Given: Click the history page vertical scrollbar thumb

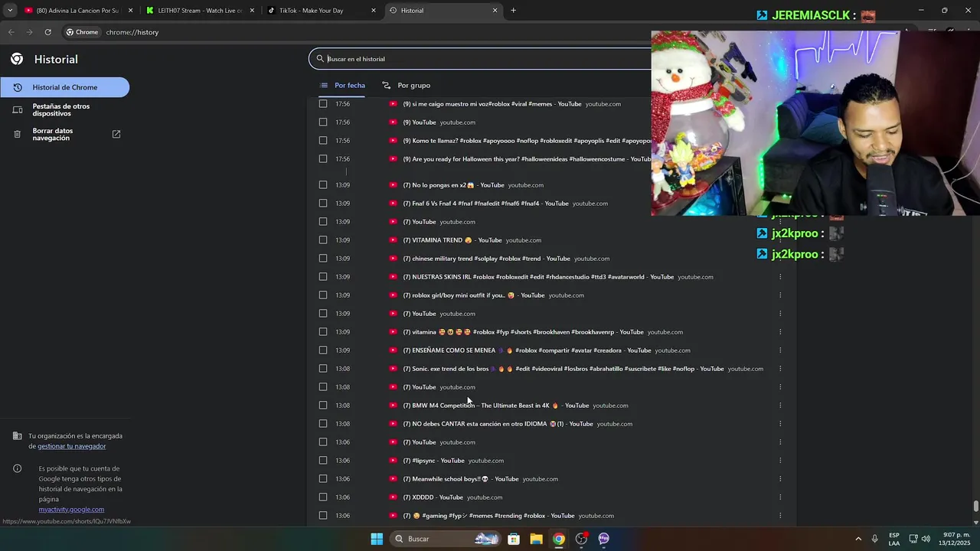Looking at the screenshot, I should coord(975,507).
